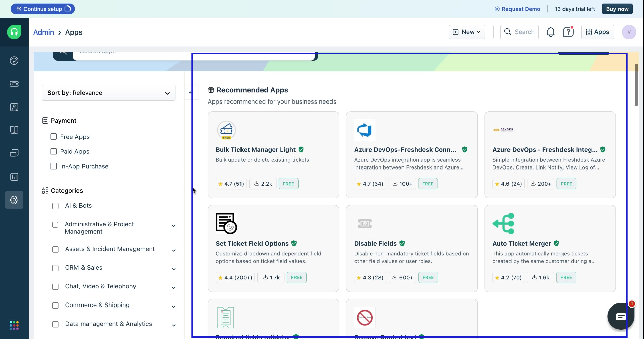Expand Administrative & Project Management subcategories

point(174,226)
